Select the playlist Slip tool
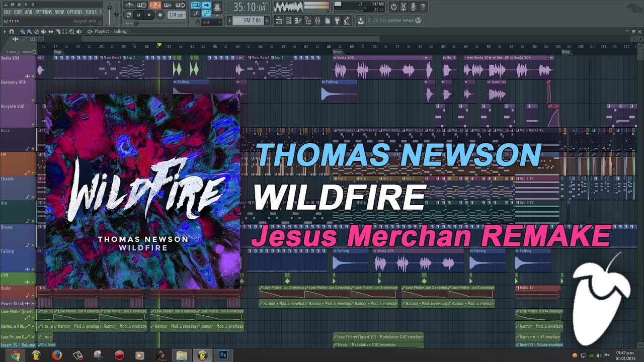This screenshot has height=362, width=644. click(51, 32)
